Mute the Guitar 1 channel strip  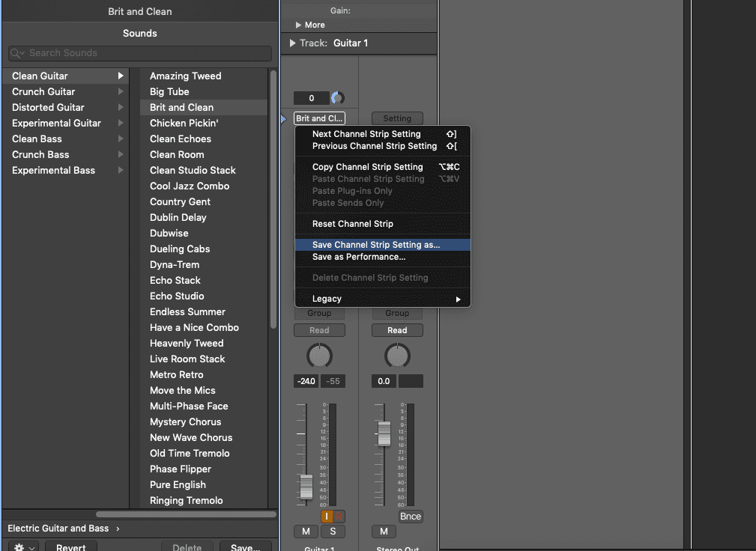pyautogui.click(x=306, y=532)
